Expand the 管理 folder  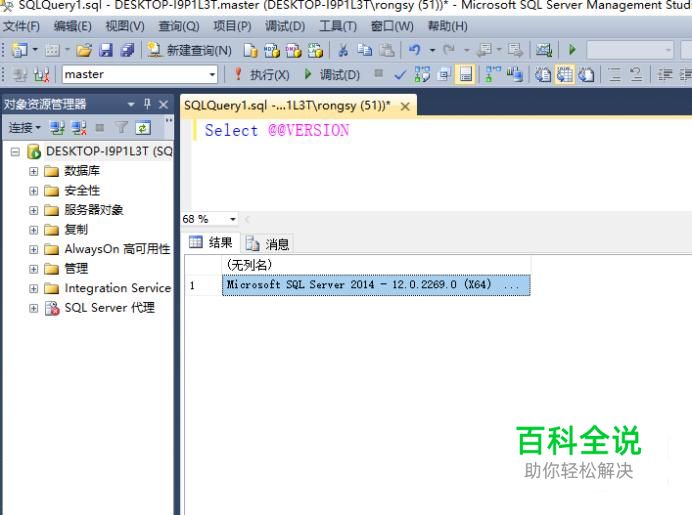click(34, 269)
